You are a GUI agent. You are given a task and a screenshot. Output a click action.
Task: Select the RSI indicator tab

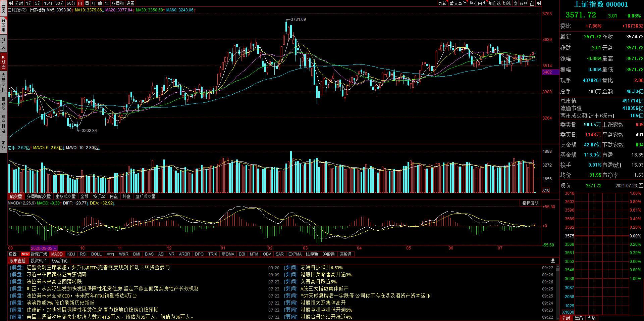(83, 254)
